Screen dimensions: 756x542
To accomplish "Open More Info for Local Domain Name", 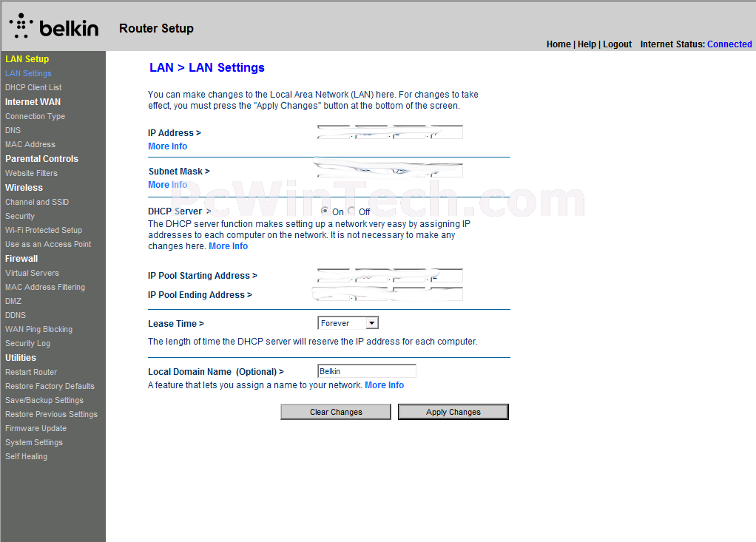I will pos(384,385).
